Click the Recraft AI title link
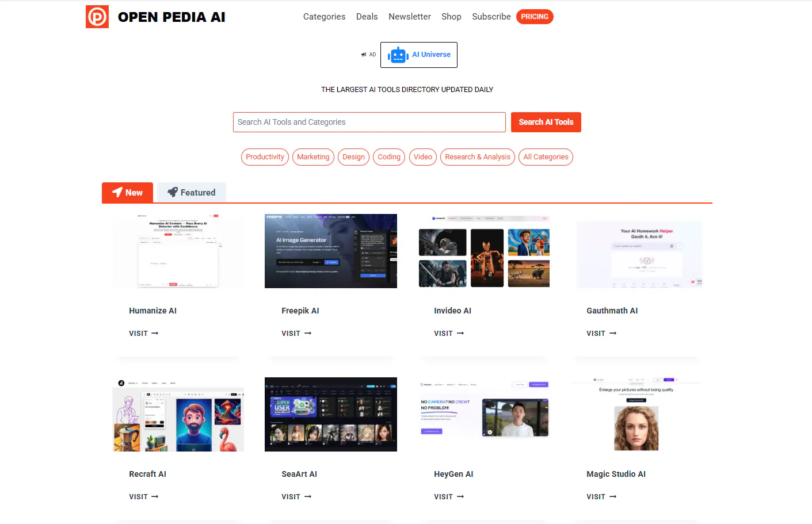 (x=147, y=474)
